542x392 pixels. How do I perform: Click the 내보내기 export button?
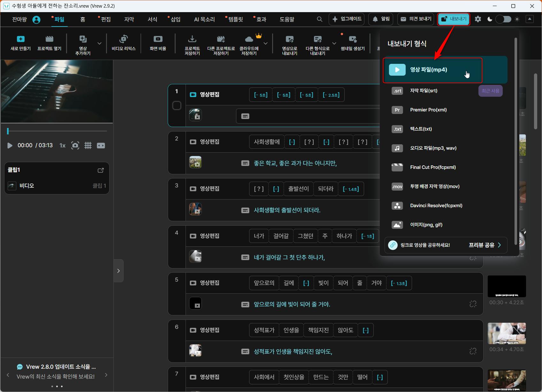coord(454,19)
